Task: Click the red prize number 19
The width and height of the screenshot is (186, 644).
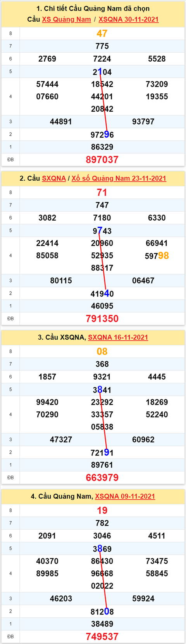Action: 102,511
